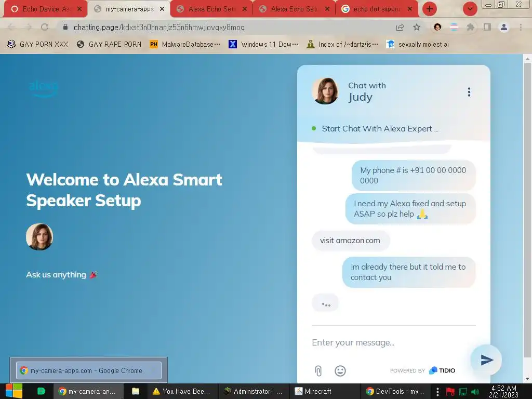Close the Echo Device As... tab
The height and width of the screenshot is (399, 532).
click(79, 9)
